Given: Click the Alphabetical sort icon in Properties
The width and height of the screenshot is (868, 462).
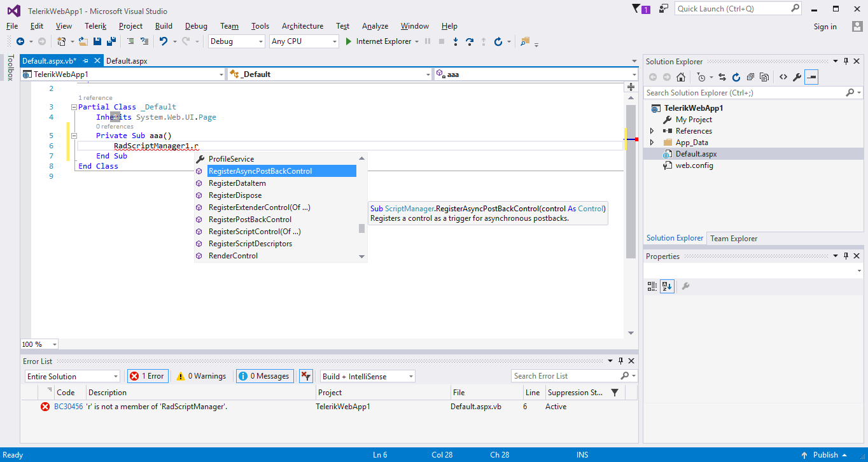Looking at the screenshot, I should click(x=667, y=286).
